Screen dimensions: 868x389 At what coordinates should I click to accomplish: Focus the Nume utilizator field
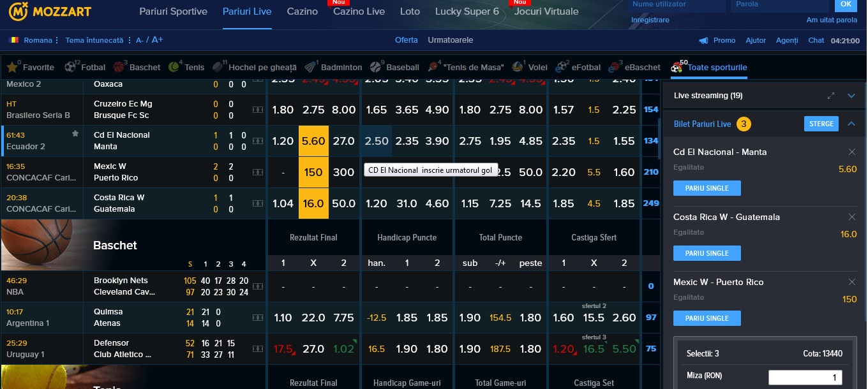click(676, 4)
